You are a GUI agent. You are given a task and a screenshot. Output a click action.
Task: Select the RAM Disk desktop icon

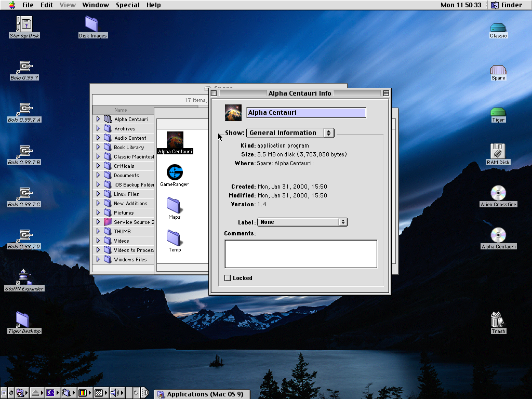[498, 151]
